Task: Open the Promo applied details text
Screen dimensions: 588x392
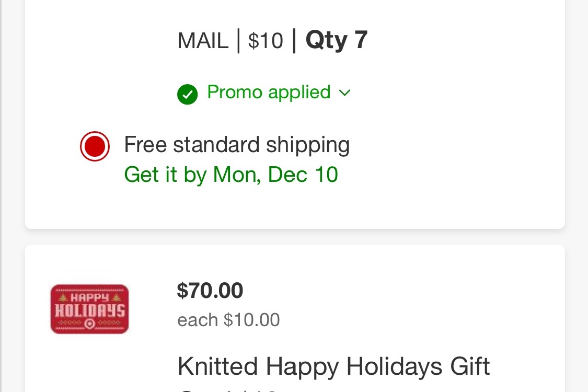Action: point(269,93)
